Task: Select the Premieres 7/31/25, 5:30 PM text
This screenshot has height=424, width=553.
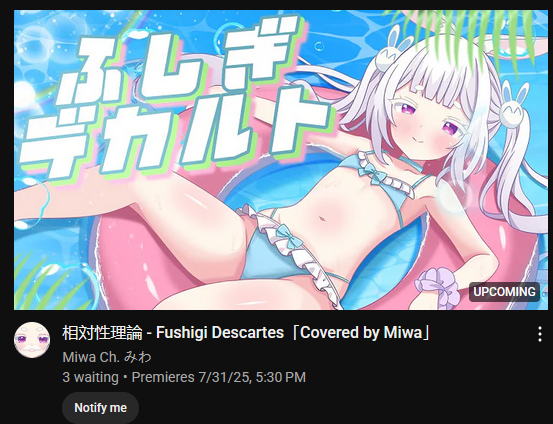Action: pos(219,377)
